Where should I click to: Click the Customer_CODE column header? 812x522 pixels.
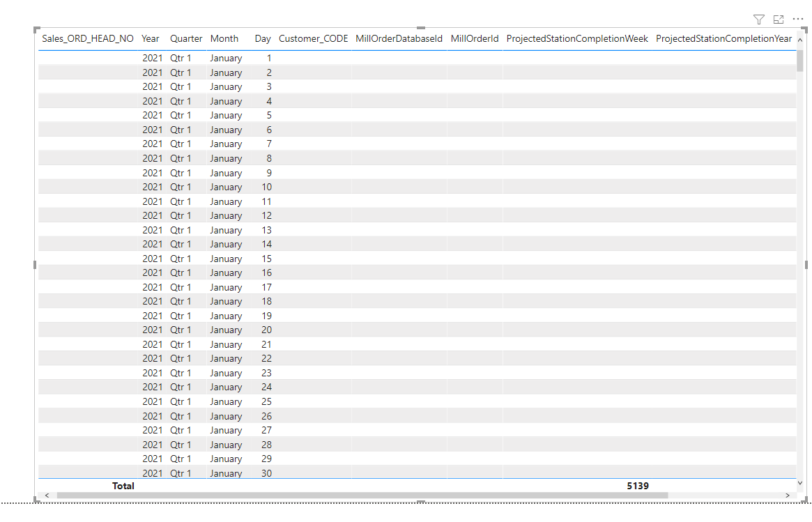pyautogui.click(x=314, y=39)
